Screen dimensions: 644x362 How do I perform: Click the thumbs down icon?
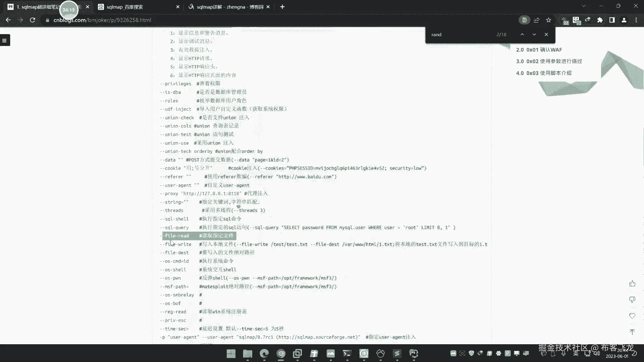pos(632,300)
